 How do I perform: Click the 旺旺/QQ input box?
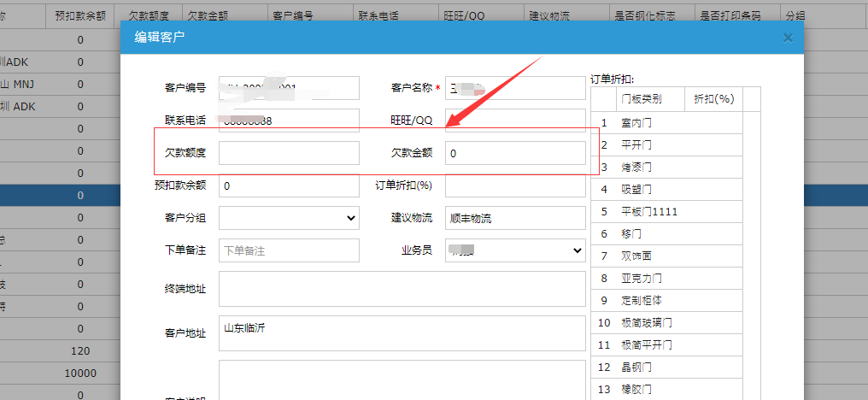515,121
